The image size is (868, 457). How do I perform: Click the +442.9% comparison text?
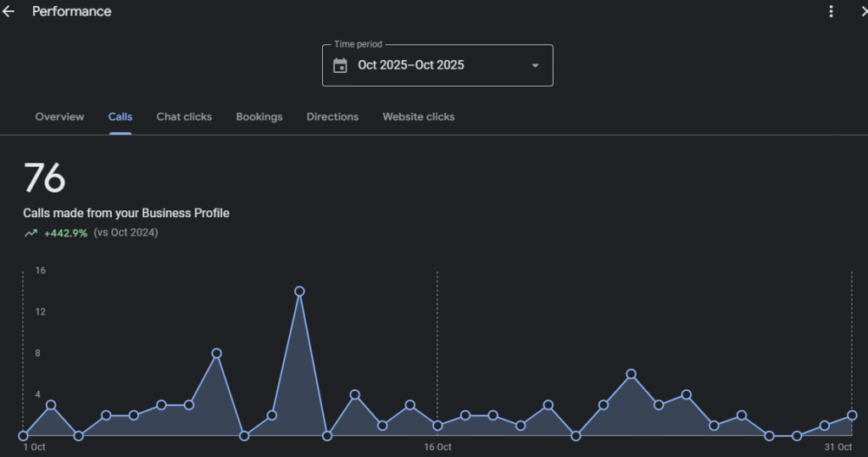(x=65, y=233)
